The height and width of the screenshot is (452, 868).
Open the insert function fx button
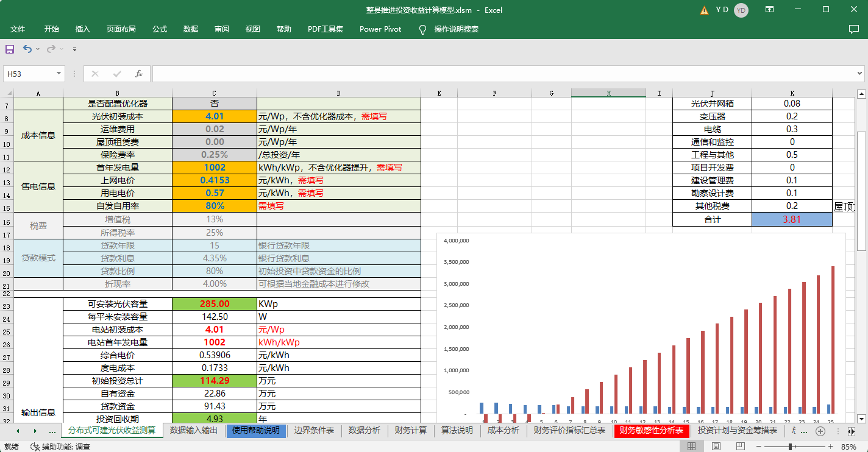(139, 74)
